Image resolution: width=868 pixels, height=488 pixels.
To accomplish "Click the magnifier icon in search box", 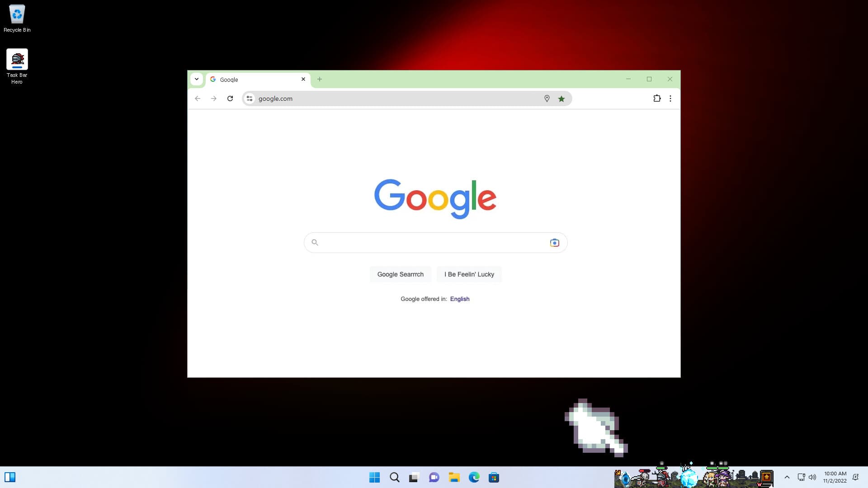I will click(x=315, y=243).
